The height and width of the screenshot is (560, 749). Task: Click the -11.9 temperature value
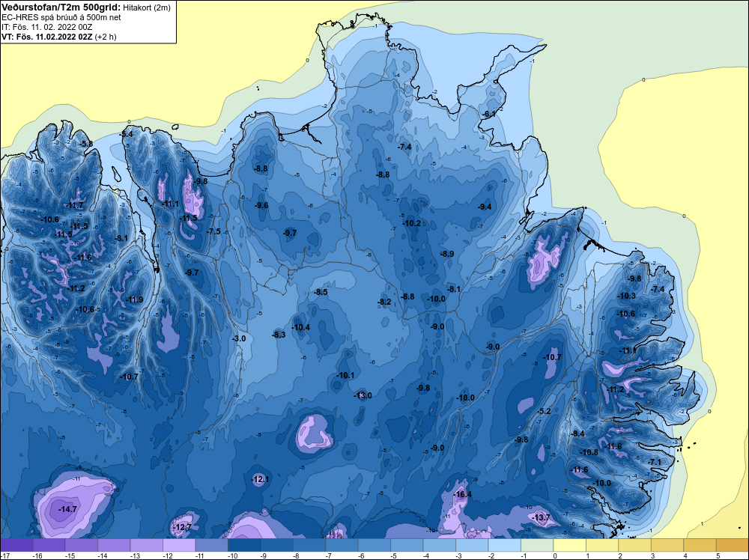pos(134,299)
